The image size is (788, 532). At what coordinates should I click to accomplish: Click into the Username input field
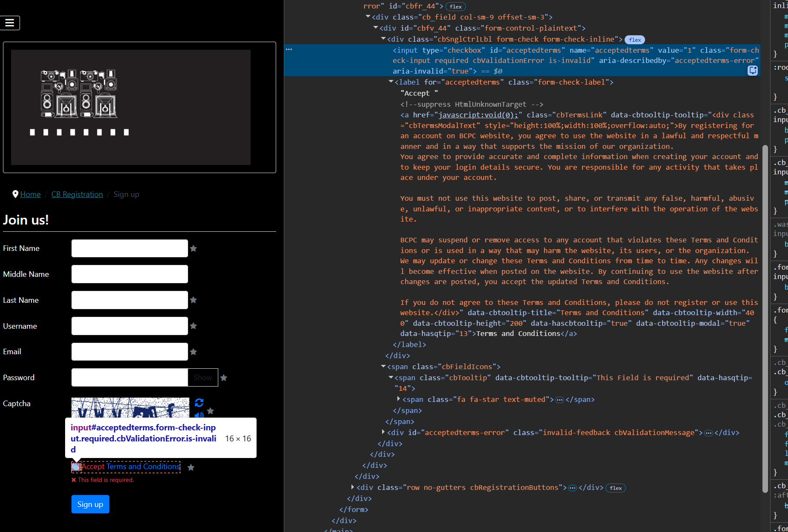click(x=130, y=326)
